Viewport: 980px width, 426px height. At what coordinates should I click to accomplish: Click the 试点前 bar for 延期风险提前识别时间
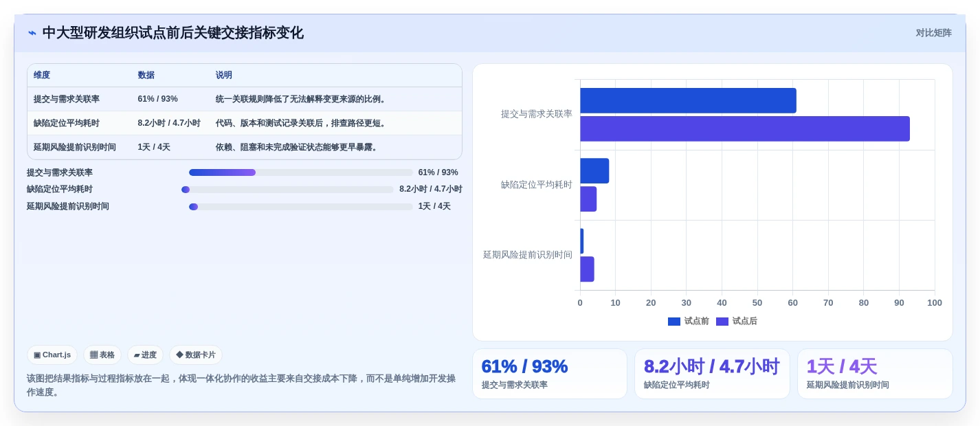coord(582,241)
